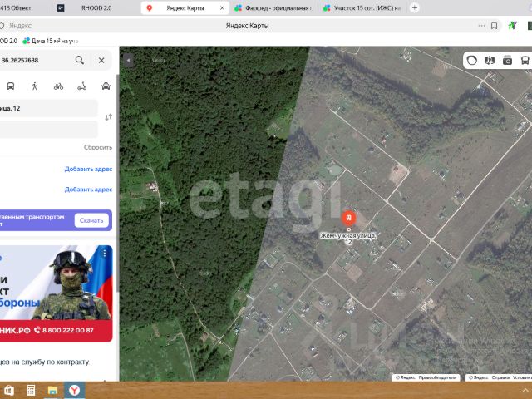This screenshot has width=532, height=399.
Task: Select the walking route mode
Action: [34, 86]
